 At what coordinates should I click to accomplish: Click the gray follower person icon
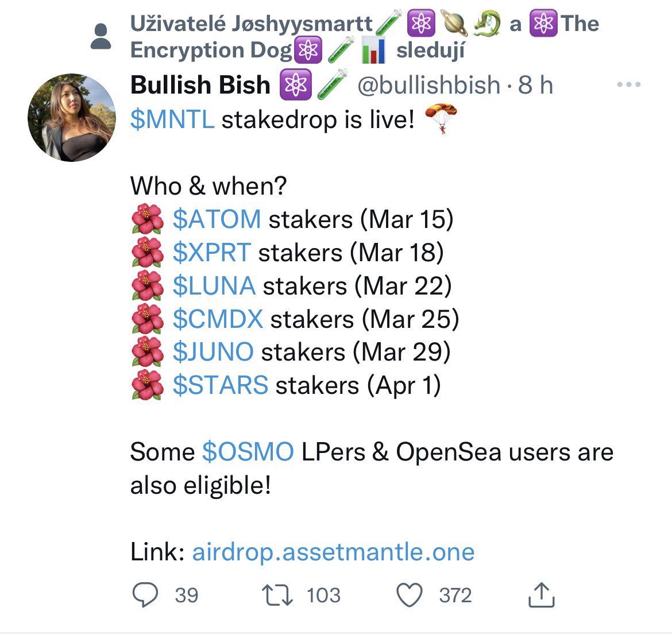click(102, 37)
